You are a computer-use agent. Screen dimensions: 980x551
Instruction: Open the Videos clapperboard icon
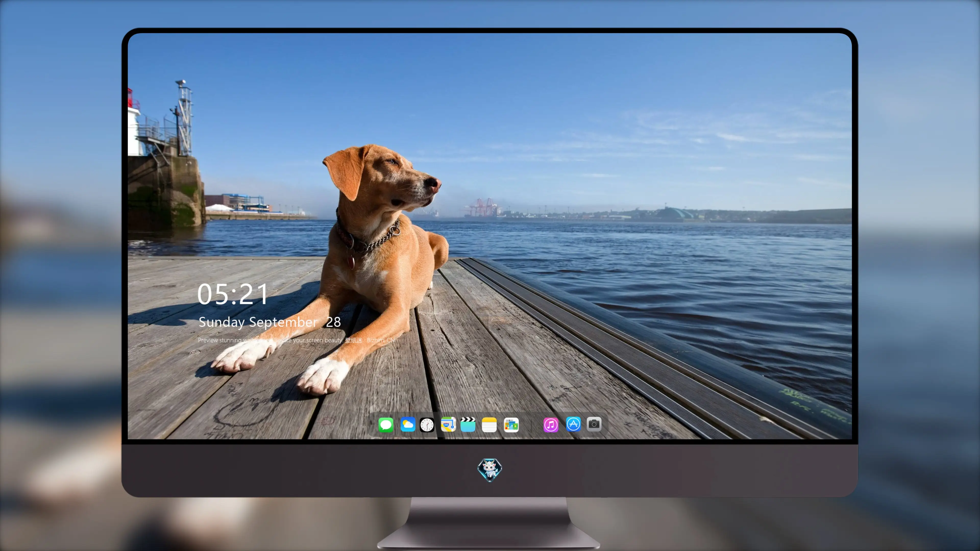click(468, 424)
